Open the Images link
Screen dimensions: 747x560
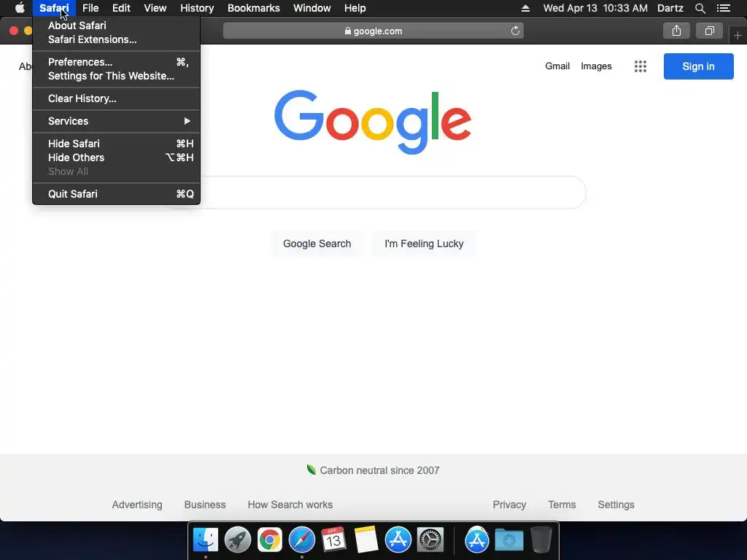click(596, 66)
